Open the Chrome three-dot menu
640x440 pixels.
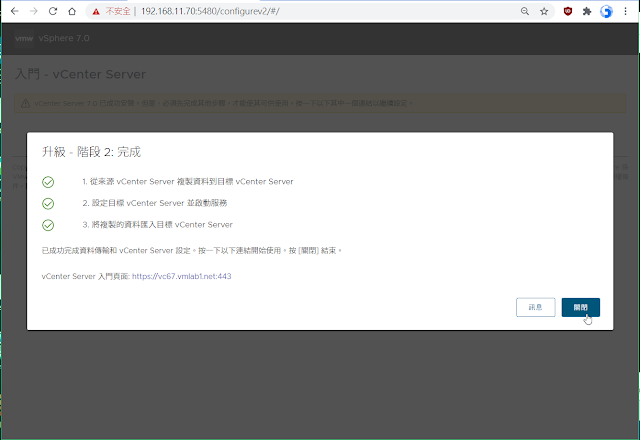625,11
